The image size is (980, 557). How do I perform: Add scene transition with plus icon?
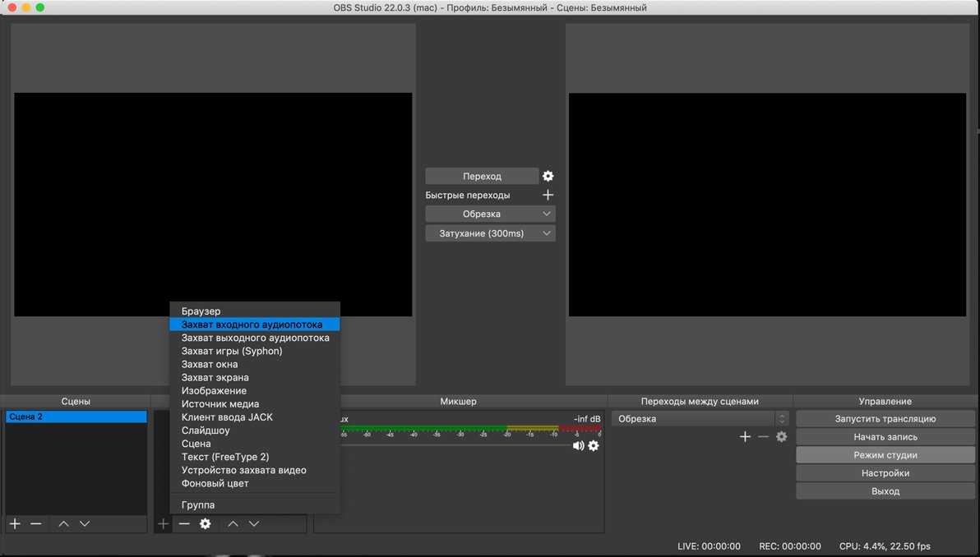pyautogui.click(x=745, y=437)
